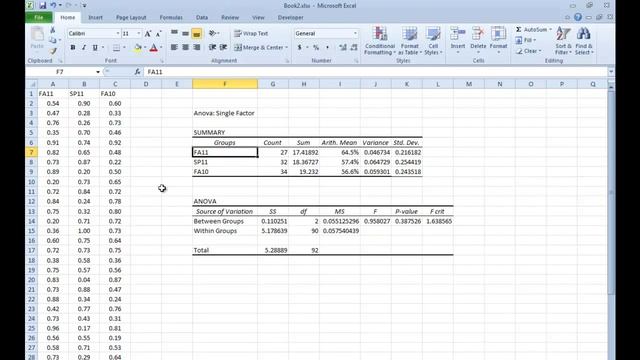Switch to the Developer tab
The width and height of the screenshot is (640, 360).
290,18
